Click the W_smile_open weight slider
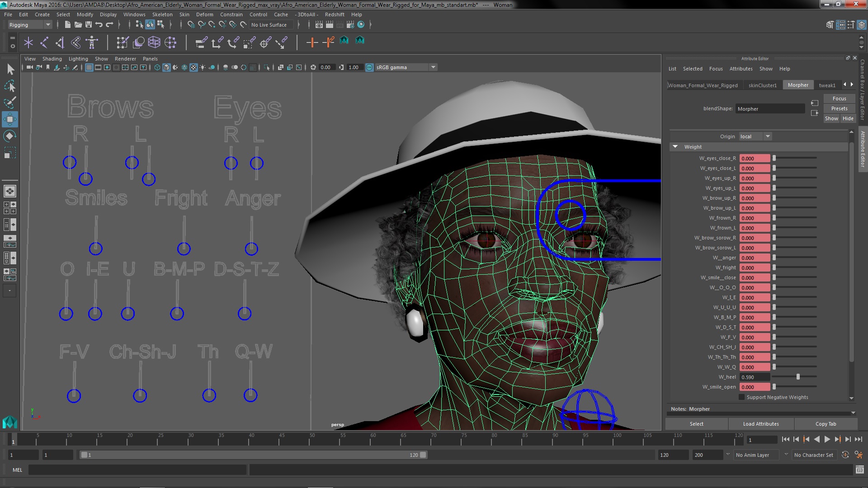868x488 pixels. tap(794, 387)
